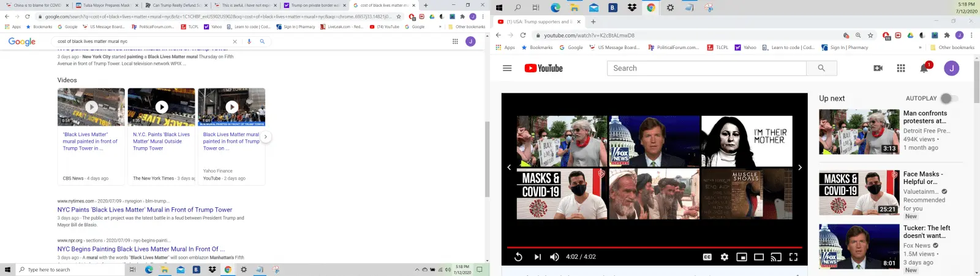Screen dimensions: 980x276
Task: Click the next video button in player
Action: point(538,257)
